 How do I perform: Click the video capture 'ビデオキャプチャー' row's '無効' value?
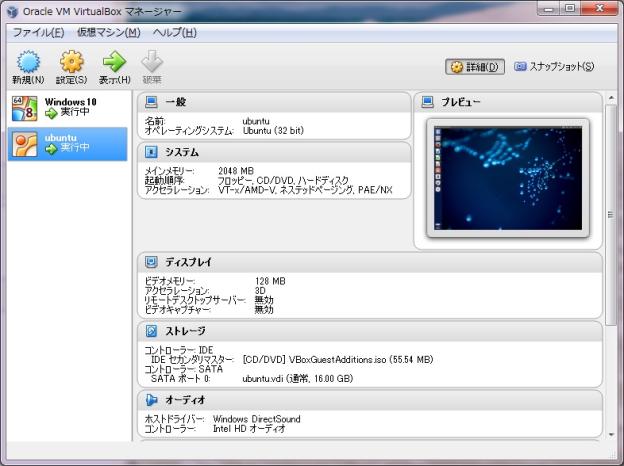(x=264, y=310)
